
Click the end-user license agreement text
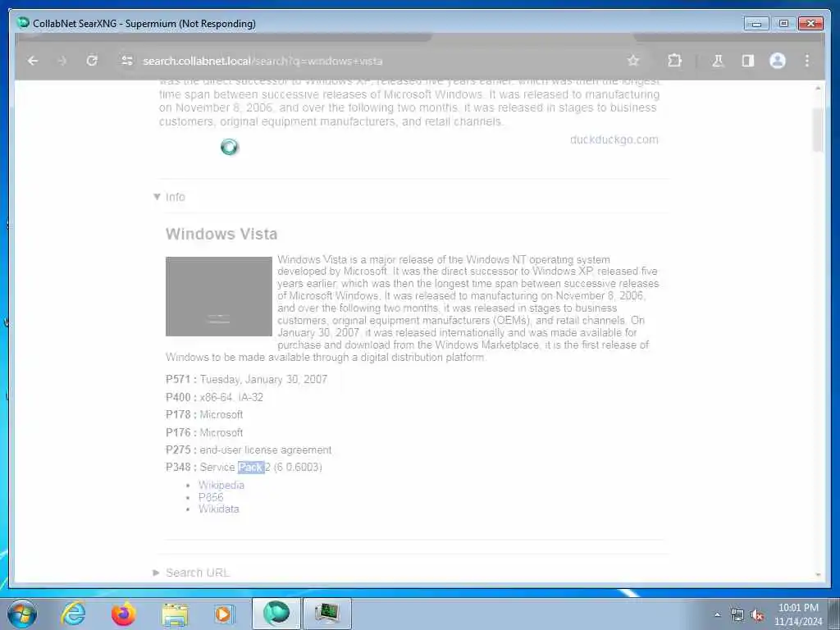(x=266, y=450)
